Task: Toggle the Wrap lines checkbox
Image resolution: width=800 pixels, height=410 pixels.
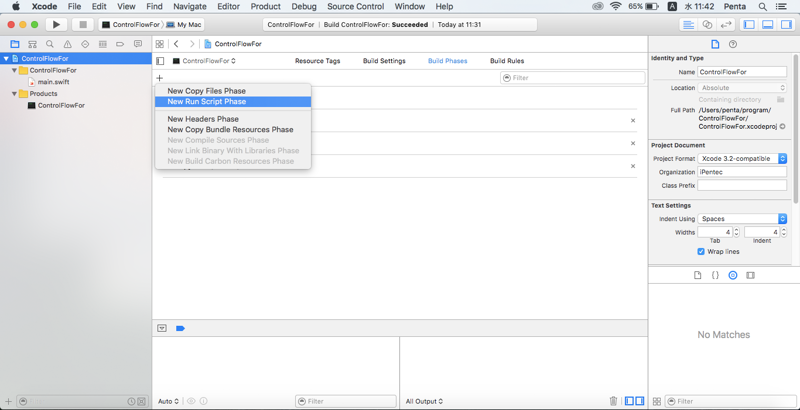Action: pyautogui.click(x=701, y=251)
